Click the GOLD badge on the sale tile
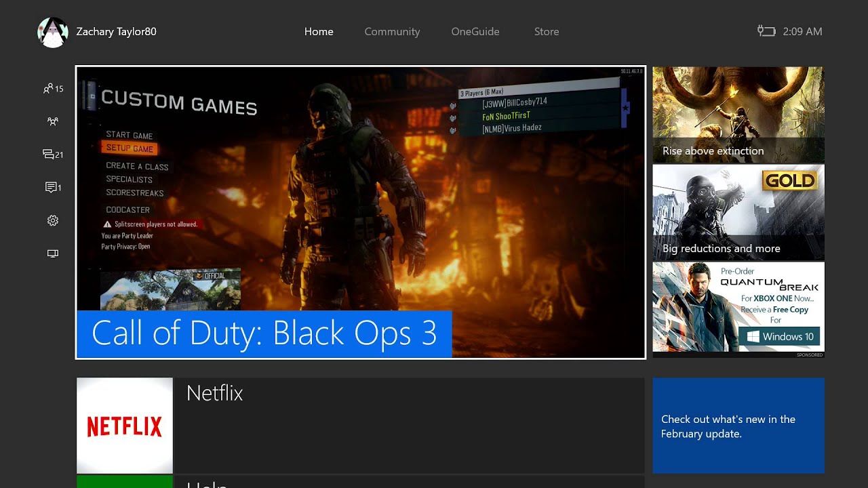The height and width of the screenshot is (488, 868). (x=791, y=180)
